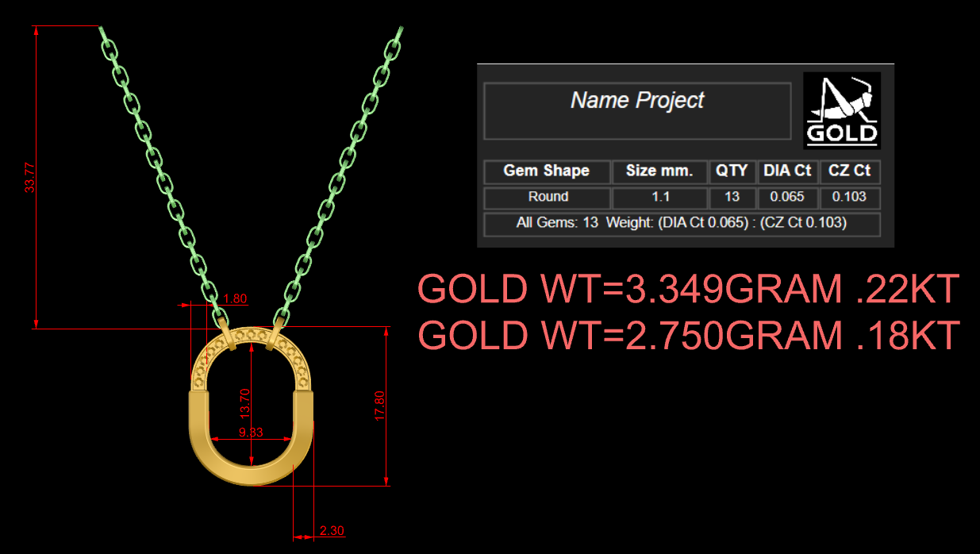The width and height of the screenshot is (980, 554).
Task: Click the DIA Ct column header
Action: coord(787,171)
